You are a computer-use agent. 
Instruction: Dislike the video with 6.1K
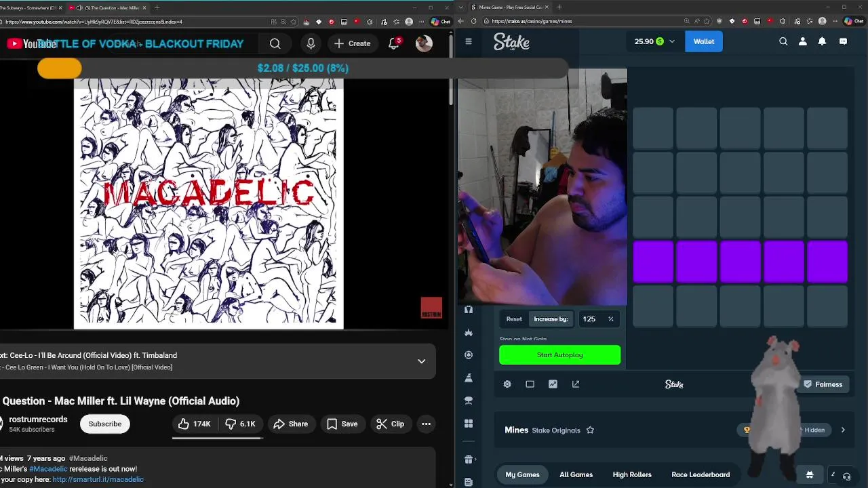(x=240, y=424)
